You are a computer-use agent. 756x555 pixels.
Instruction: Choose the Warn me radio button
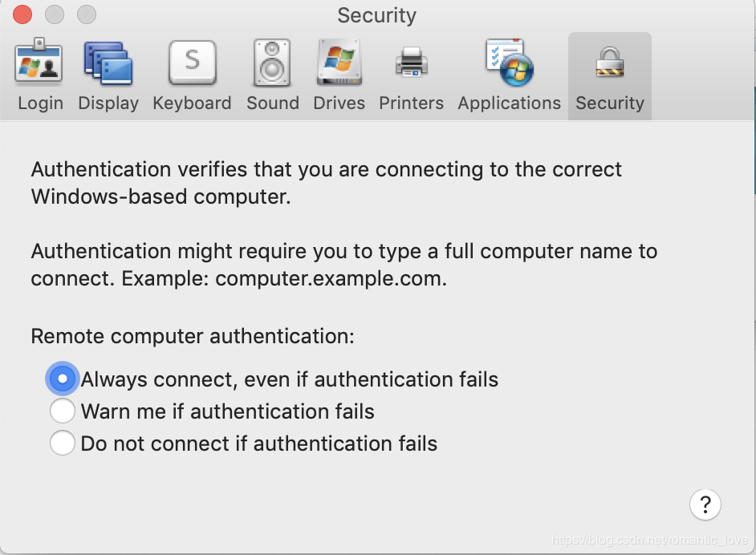pyautogui.click(x=63, y=411)
